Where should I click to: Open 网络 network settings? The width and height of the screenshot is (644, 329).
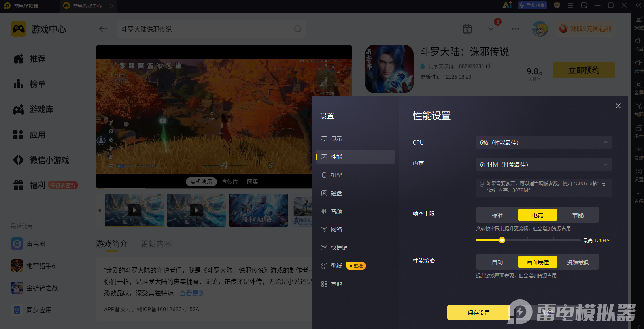pyautogui.click(x=355, y=229)
